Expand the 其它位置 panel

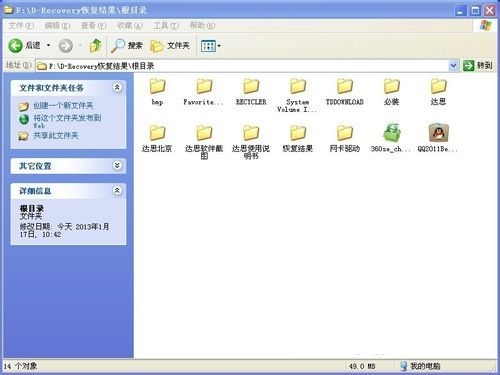click(117, 165)
